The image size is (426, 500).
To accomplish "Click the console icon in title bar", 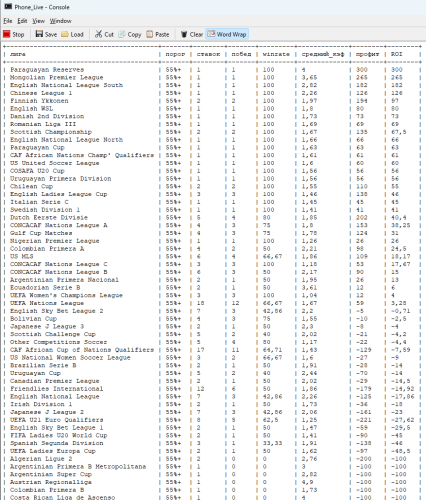I will [x=8, y=7].
